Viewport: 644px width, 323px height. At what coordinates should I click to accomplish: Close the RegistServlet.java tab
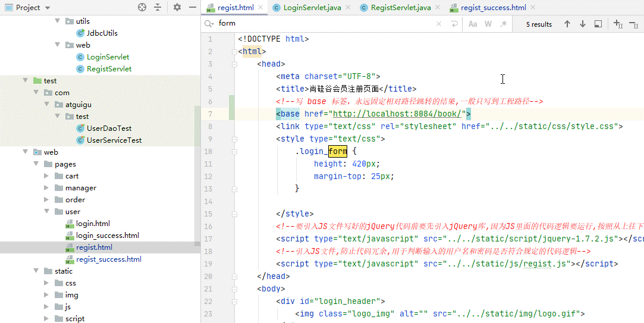click(438, 7)
